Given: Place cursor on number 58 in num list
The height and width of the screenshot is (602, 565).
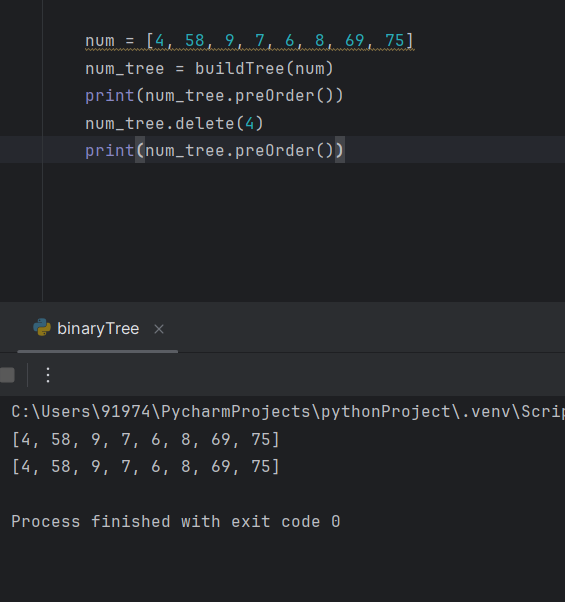Looking at the screenshot, I should pos(195,40).
